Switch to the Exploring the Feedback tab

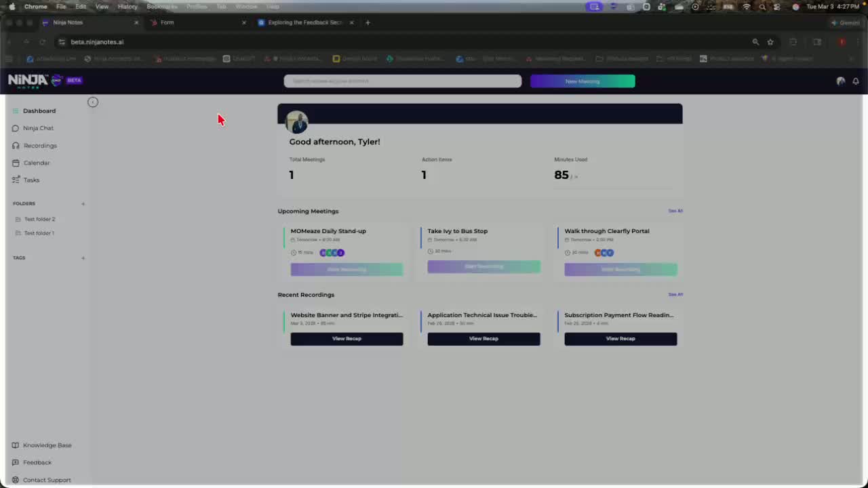(306, 22)
